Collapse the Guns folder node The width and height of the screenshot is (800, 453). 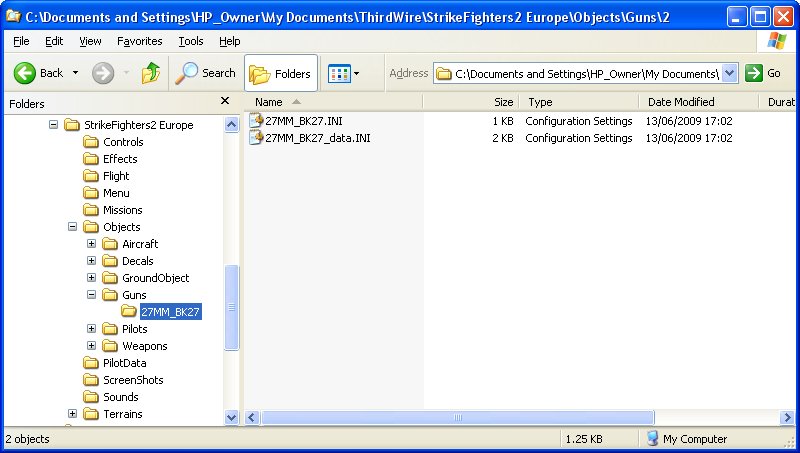point(91,294)
